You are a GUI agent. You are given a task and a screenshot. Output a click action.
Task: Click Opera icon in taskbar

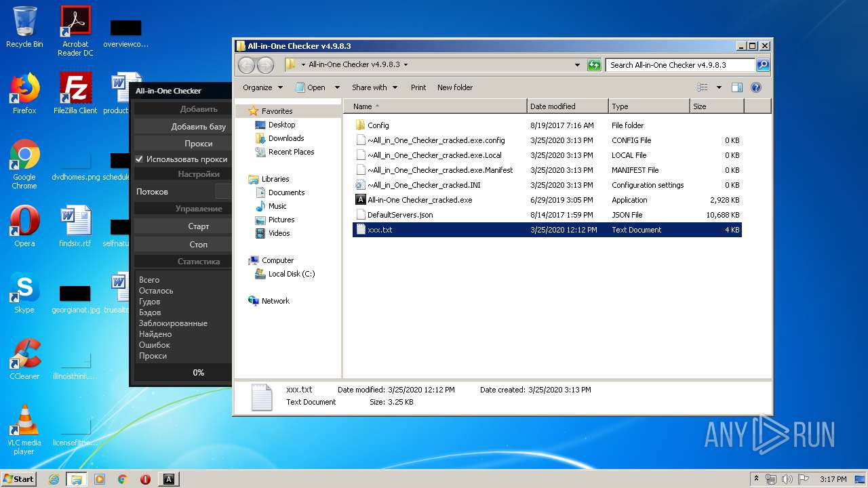tap(145, 479)
